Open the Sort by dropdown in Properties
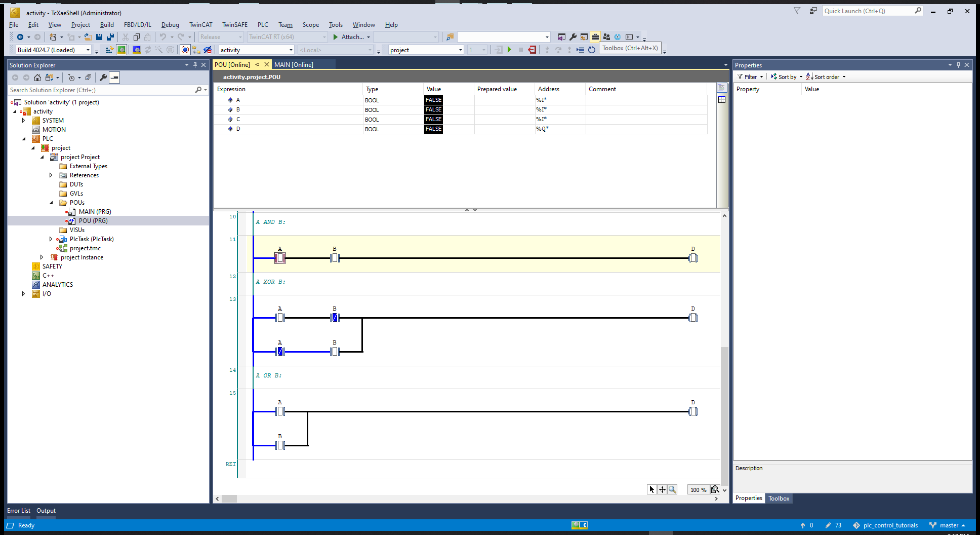Image resolution: width=980 pixels, height=535 pixels. click(x=787, y=77)
